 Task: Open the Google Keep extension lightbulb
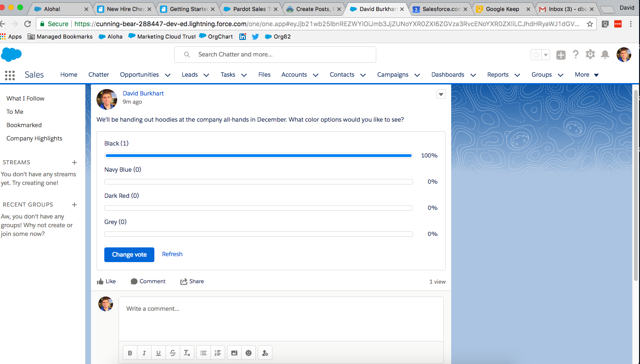(x=606, y=24)
